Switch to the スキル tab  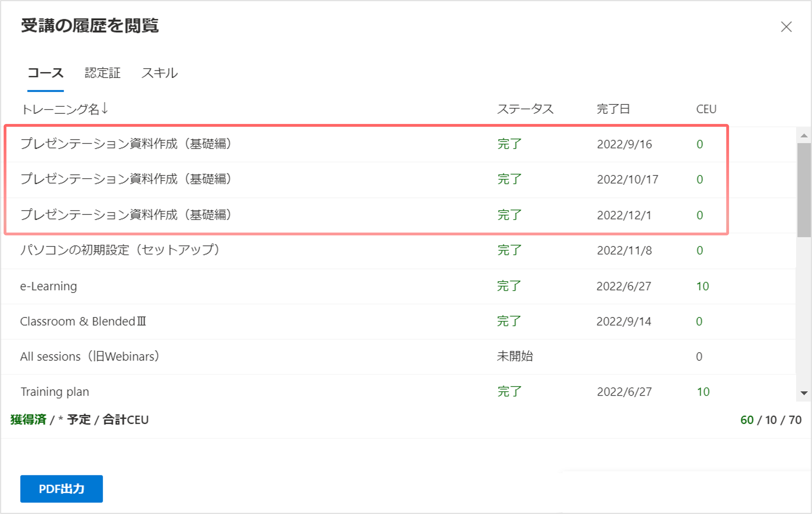159,73
